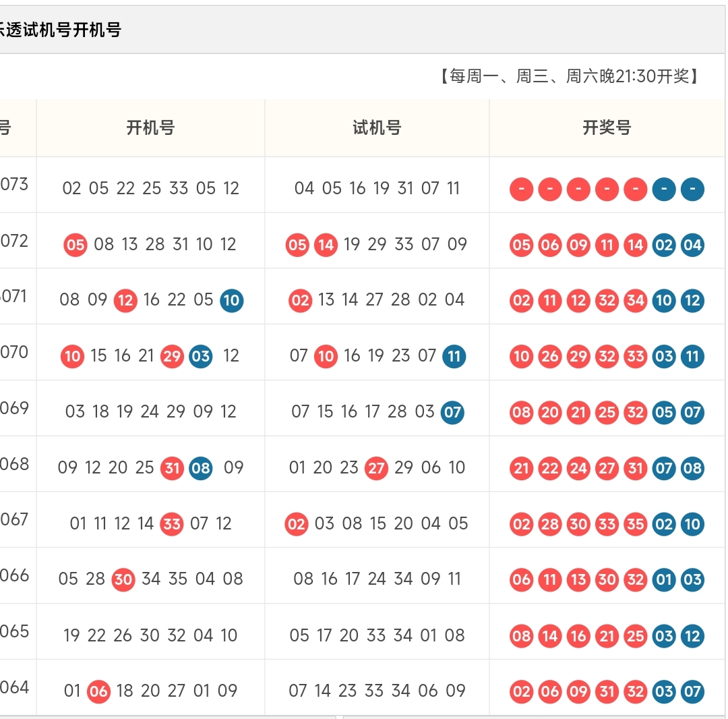
Task: Click the 试机号开机号 page title
Action: [61, 30]
